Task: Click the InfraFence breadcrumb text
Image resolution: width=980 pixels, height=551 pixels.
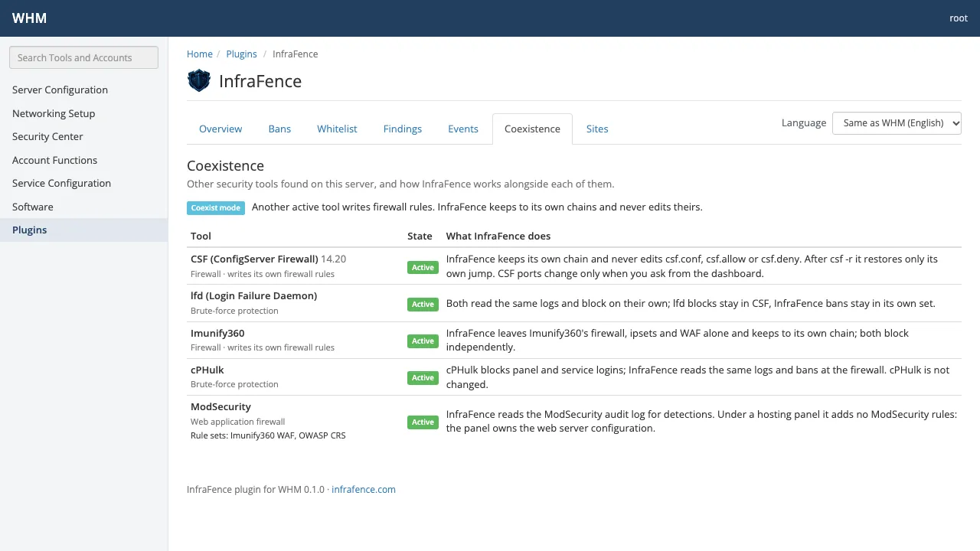Action: pos(296,54)
